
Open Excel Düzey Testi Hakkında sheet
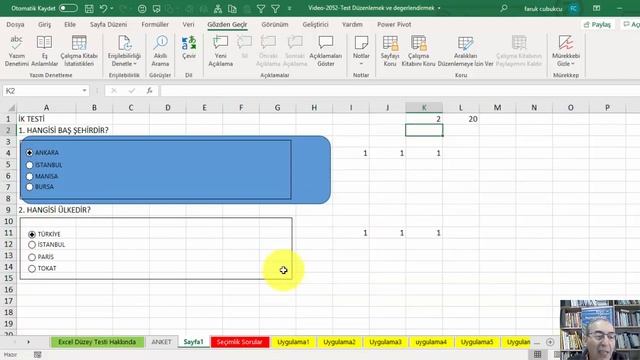pyautogui.click(x=97, y=342)
